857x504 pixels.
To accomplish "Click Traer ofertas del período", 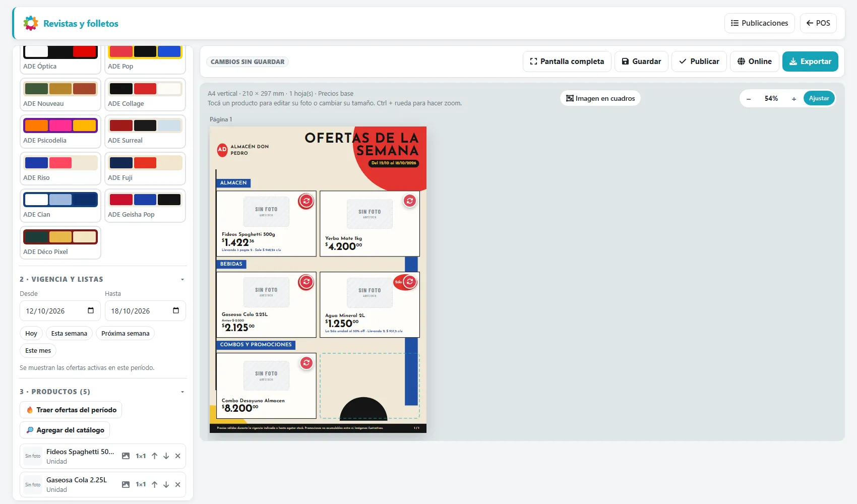I will tap(71, 410).
